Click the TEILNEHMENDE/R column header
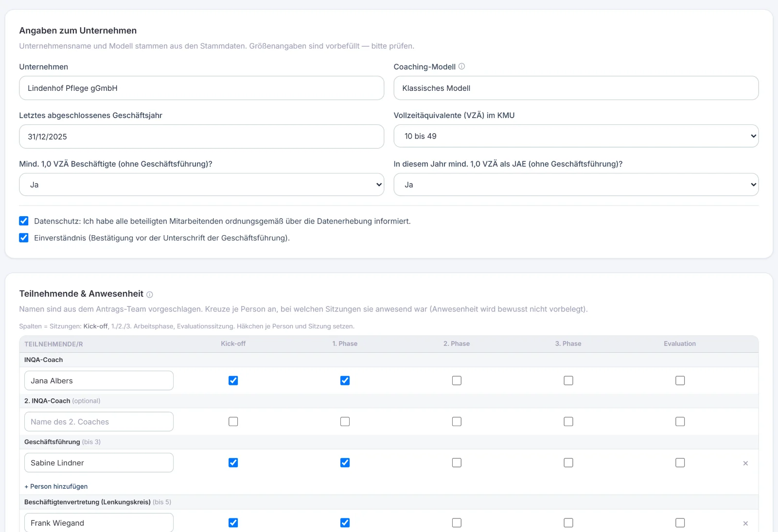Image resolution: width=778 pixels, height=532 pixels. [x=53, y=344]
